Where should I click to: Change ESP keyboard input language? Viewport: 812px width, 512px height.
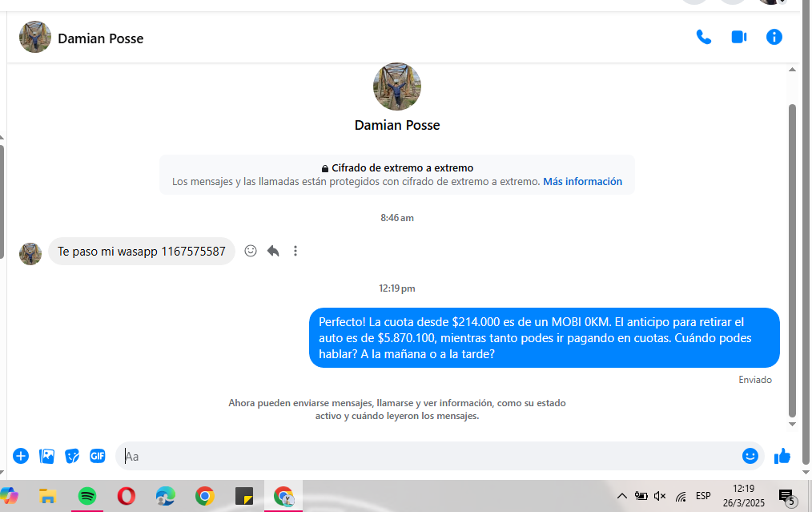tap(703, 496)
